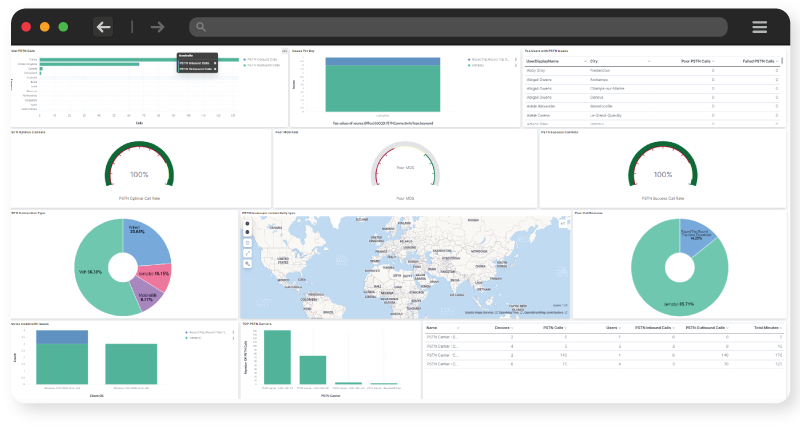Screen dimensions: 800x429
Task: Click the second bar in Top PSTN Carriers
Action: point(313,370)
